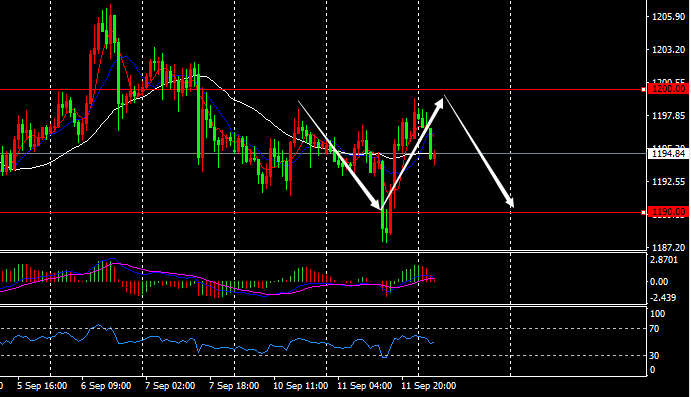Viewport: 691px width, 397px height.
Task: Click the time label 5 Sep 16:00
Action: (42, 386)
